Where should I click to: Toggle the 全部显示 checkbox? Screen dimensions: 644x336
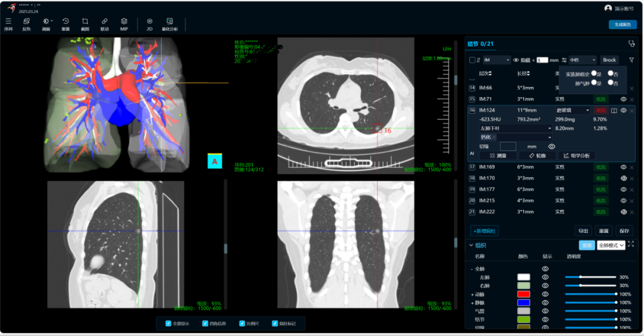click(x=168, y=323)
